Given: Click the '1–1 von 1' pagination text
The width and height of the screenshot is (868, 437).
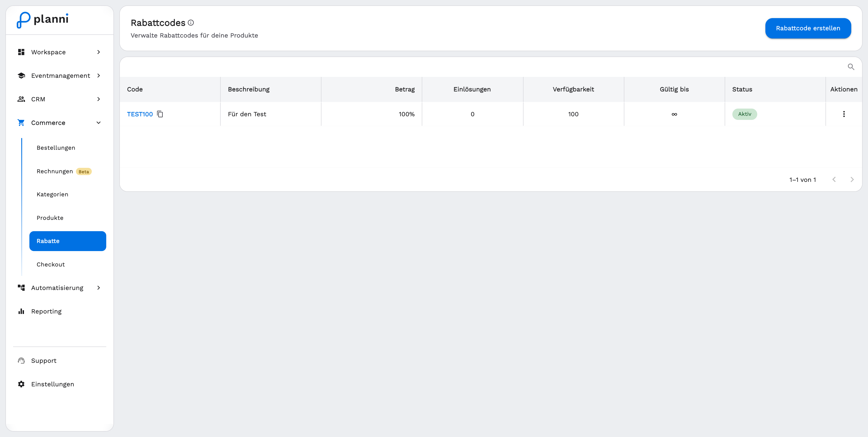Looking at the screenshot, I should coord(803,180).
